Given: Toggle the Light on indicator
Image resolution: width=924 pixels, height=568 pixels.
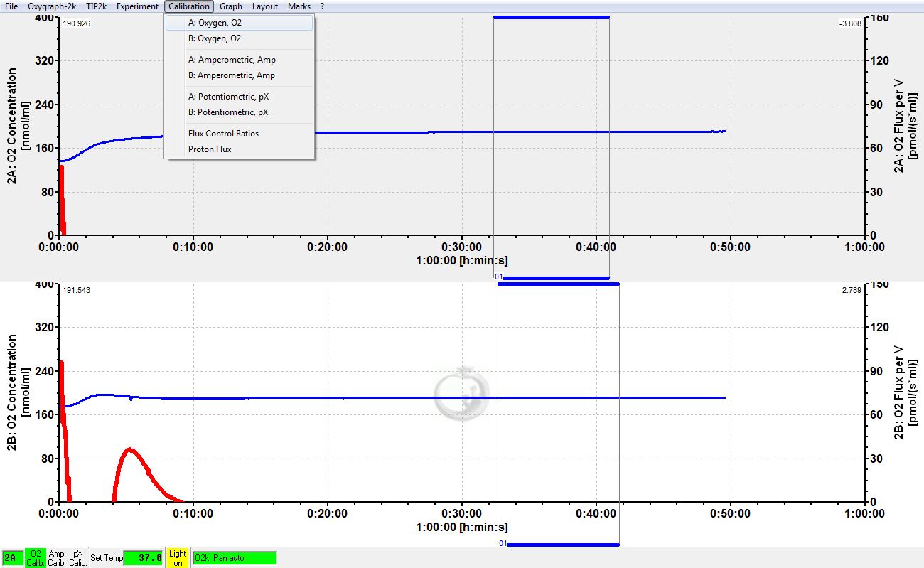Looking at the screenshot, I should pyautogui.click(x=178, y=558).
